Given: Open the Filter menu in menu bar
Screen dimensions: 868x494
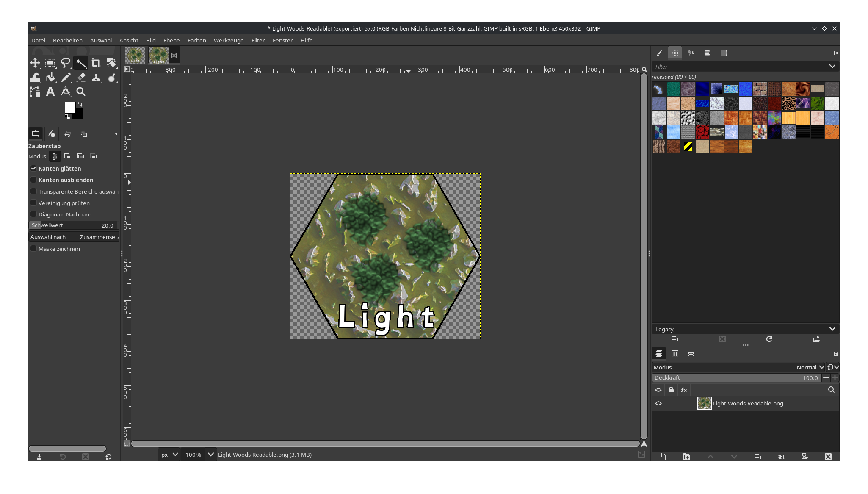Looking at the screenshot, I should pos(258,40).
